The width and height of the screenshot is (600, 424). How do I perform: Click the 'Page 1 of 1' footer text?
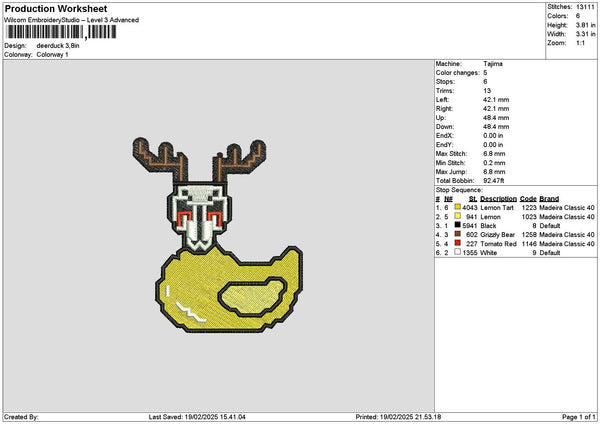point(579,417)
